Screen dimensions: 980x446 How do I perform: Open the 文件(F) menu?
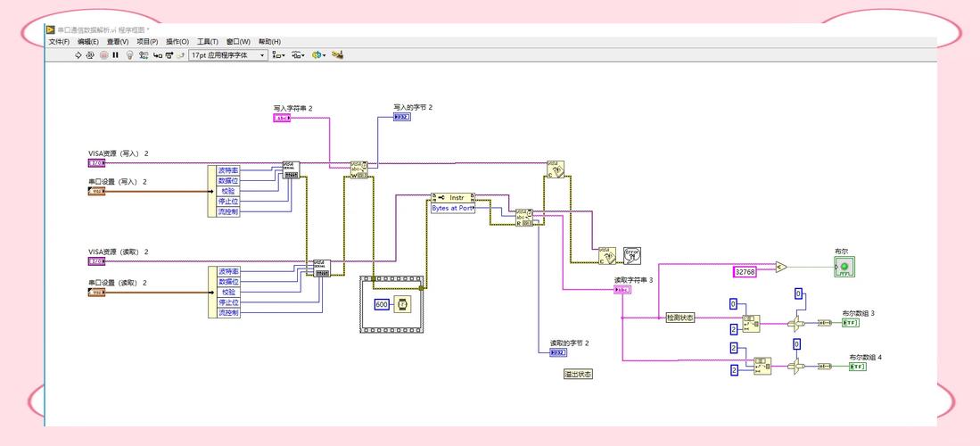60,42
